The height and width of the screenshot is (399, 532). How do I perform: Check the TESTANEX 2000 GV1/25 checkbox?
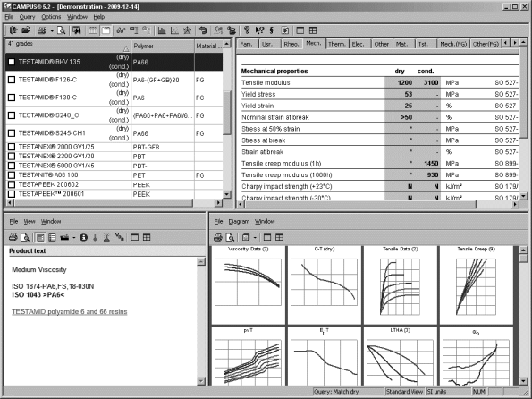click(12, 147)
